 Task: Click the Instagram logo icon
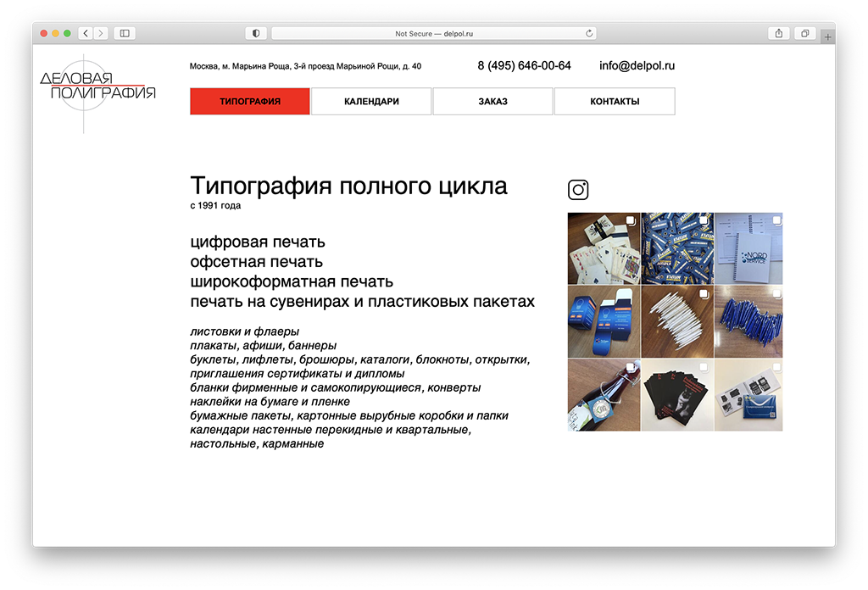578,190
